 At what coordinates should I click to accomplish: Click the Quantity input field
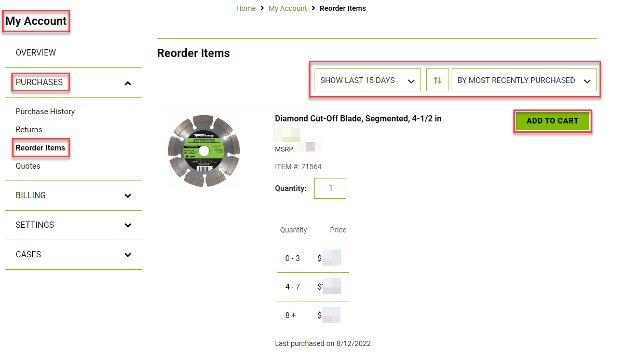click(x=330, y=188)
